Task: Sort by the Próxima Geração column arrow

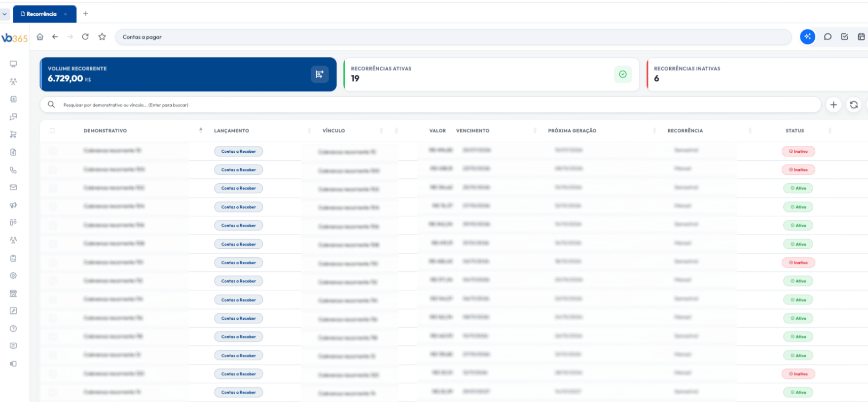Action: (654, 131)
